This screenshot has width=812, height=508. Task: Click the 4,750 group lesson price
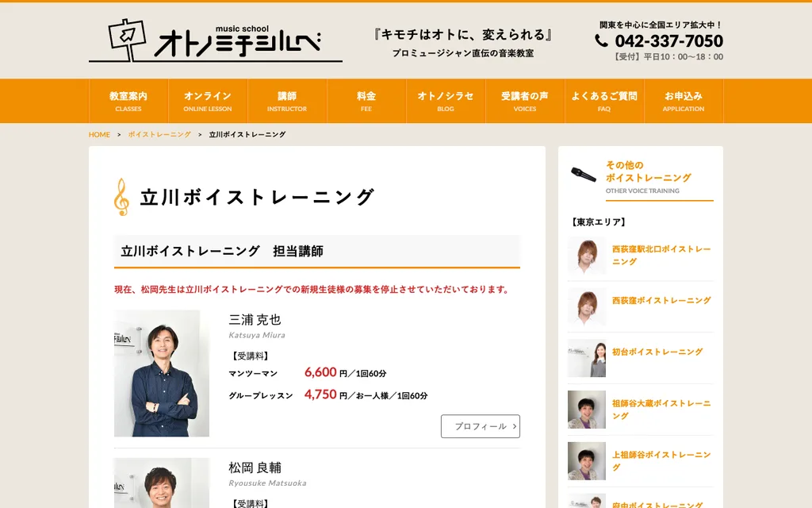pos(320,394)
